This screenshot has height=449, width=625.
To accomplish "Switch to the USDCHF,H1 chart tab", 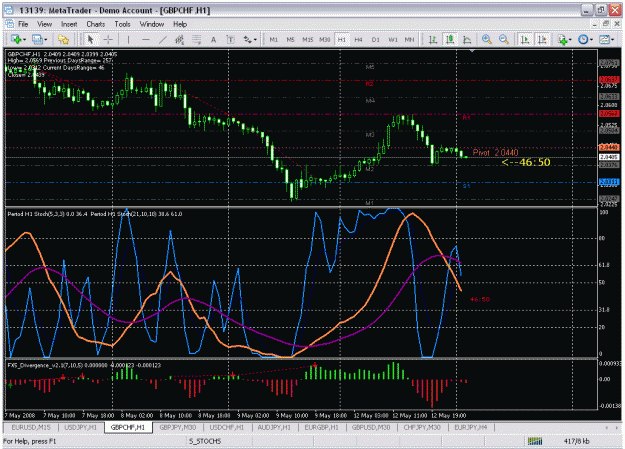I will (227, 427).
